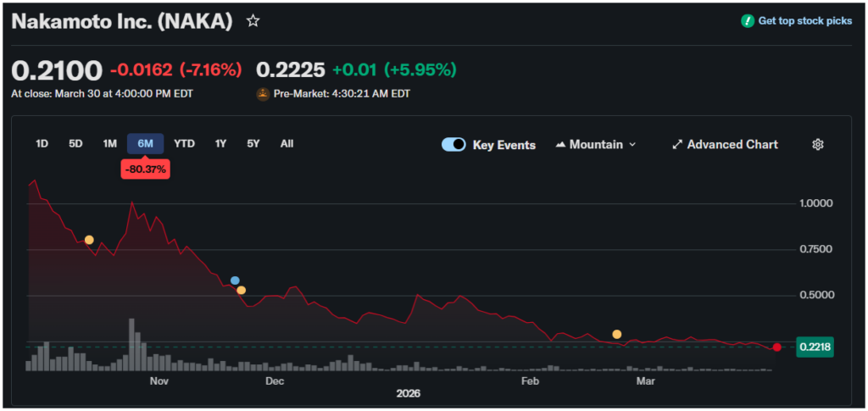This screenshot has height=411, width=868.
Task: Click the Pre-Market session icon
Action: click(263, 94)
